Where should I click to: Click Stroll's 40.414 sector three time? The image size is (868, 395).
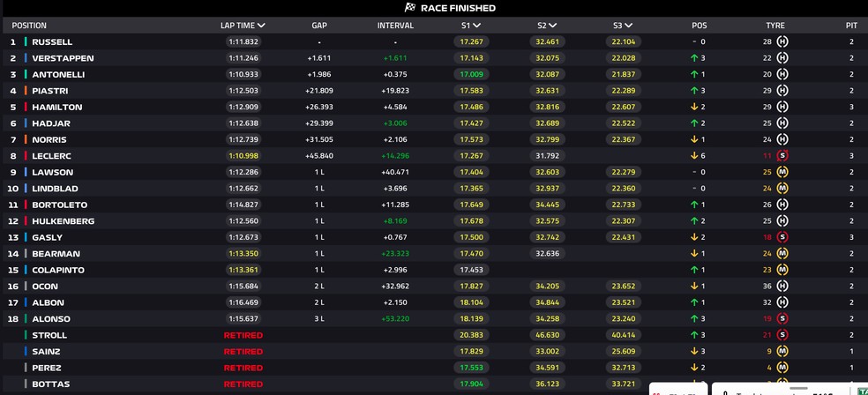pyautogui.click(x=624, y=335)
